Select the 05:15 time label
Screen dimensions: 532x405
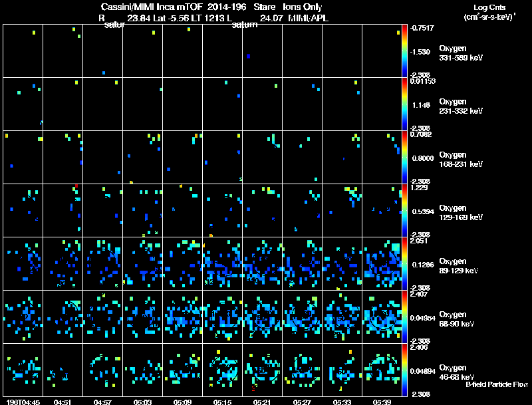pyautogui.click(x=222, y=402)
